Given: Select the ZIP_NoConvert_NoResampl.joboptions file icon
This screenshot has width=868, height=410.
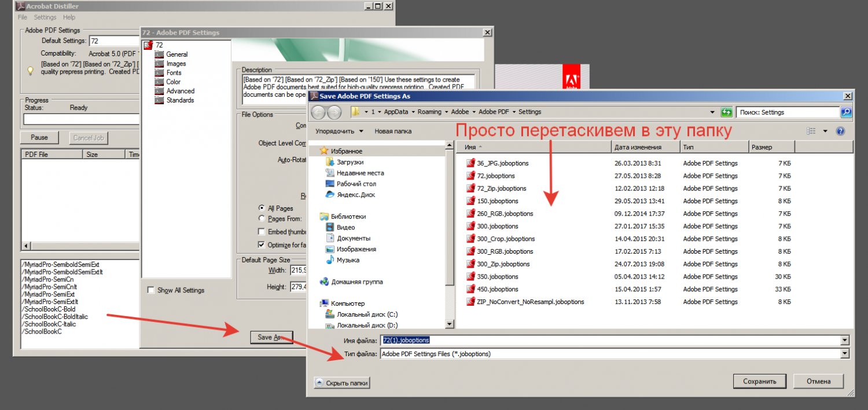Looking at the screenshot, I should coord(470,302).
